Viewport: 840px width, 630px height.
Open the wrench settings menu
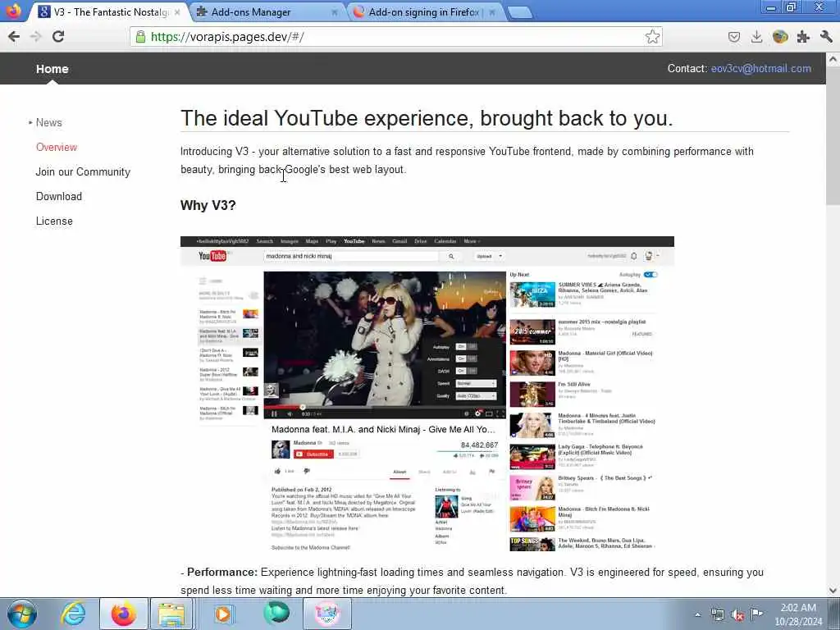pos(825,36)
